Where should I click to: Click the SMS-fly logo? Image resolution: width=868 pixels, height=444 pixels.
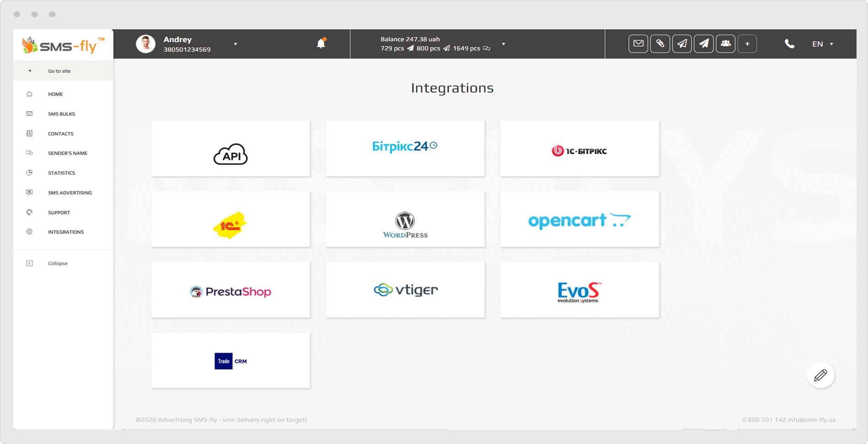click(63, 45)
